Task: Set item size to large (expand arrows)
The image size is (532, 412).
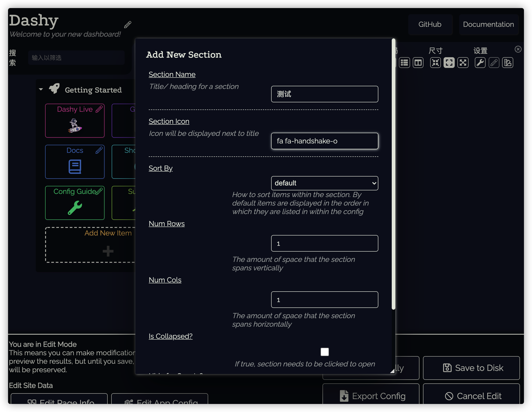Action: [x=463, y=63]
